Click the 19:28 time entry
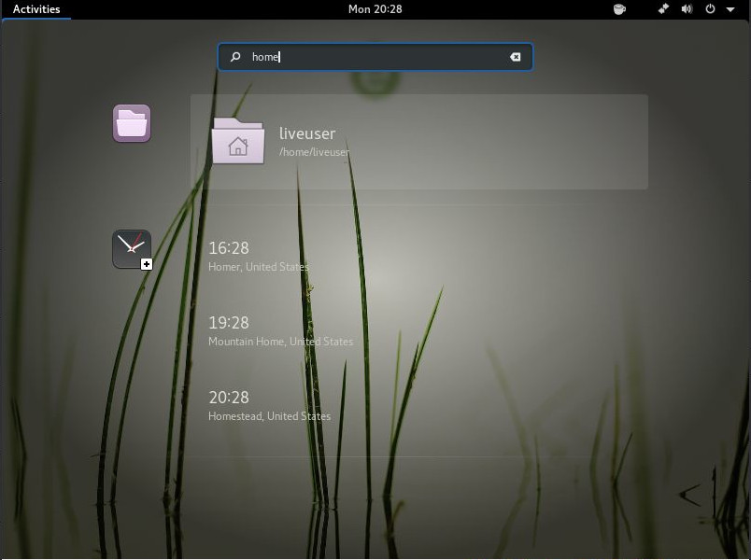 (x=229, y=323)
